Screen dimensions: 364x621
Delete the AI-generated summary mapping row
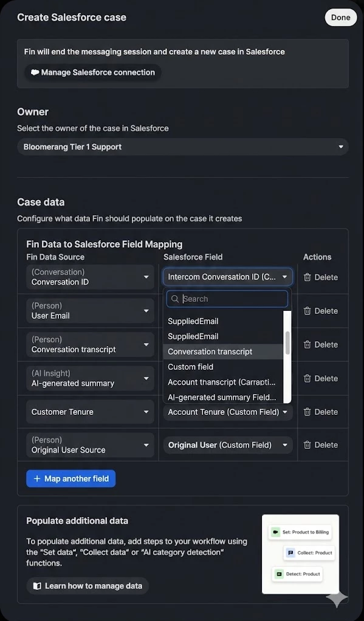tap(320, 378)
